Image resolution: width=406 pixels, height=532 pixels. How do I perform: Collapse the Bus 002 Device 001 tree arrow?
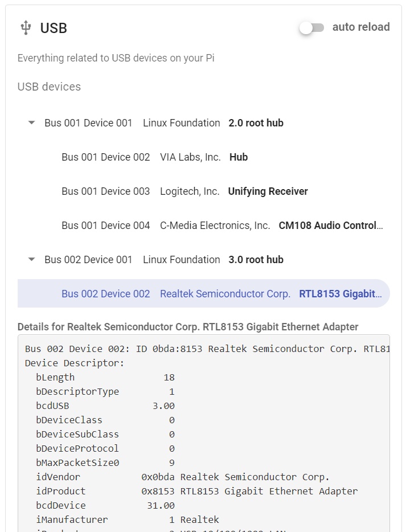[x=31, y=260]
